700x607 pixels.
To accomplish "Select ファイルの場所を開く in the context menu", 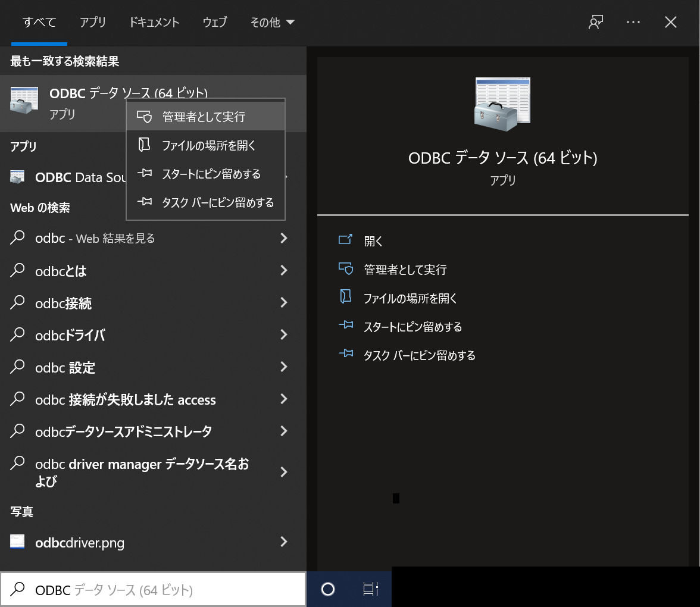I will (x=205, y=145).
